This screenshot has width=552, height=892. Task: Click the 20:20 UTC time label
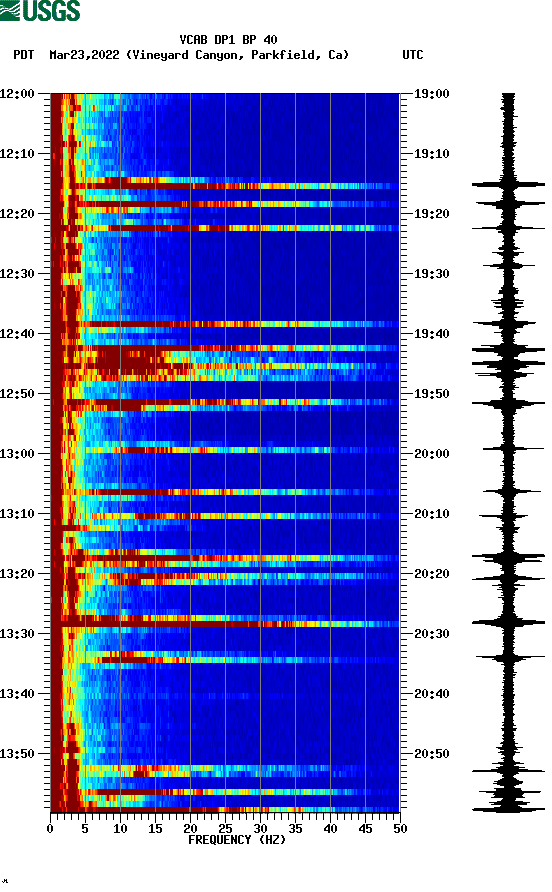[431, 573]
